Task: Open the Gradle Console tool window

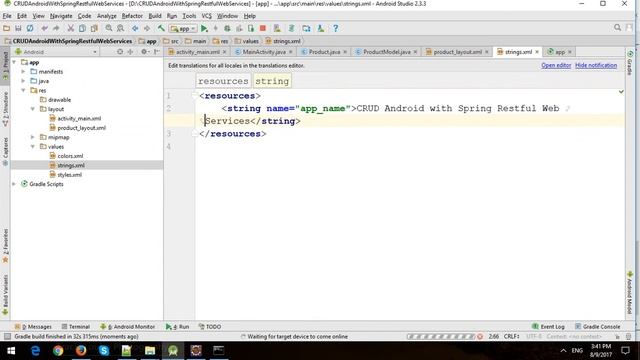Action: click(598, 327)
